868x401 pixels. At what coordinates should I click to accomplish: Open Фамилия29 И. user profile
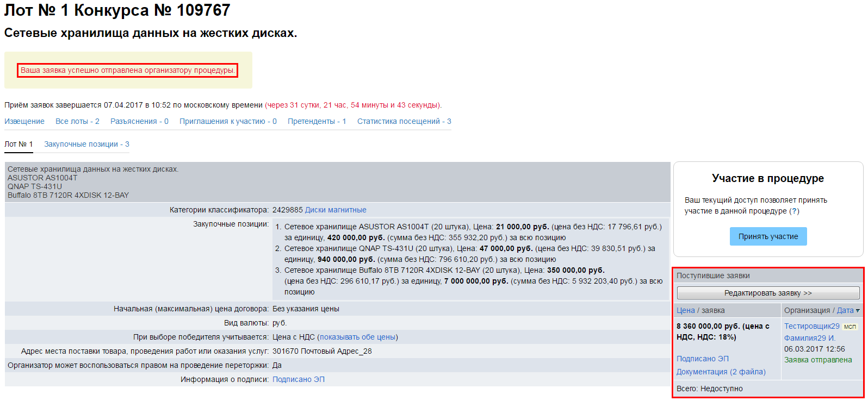[809, 338]
